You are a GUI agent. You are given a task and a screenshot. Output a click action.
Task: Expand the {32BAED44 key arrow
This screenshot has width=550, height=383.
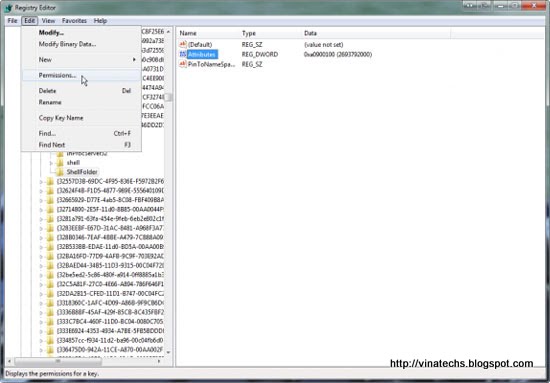41,266
